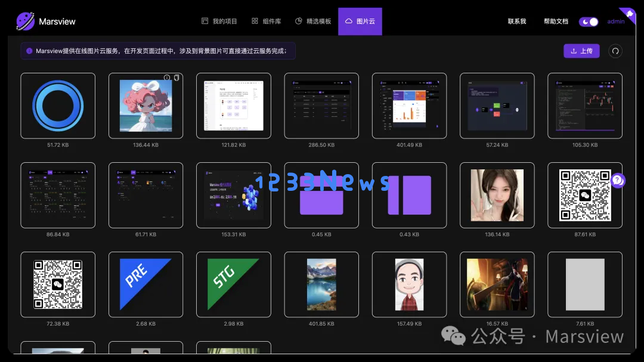The height and width of the screenshot is (362, 644).
Task: Click the 153.31 KB size label
Action: pos(234,234)
